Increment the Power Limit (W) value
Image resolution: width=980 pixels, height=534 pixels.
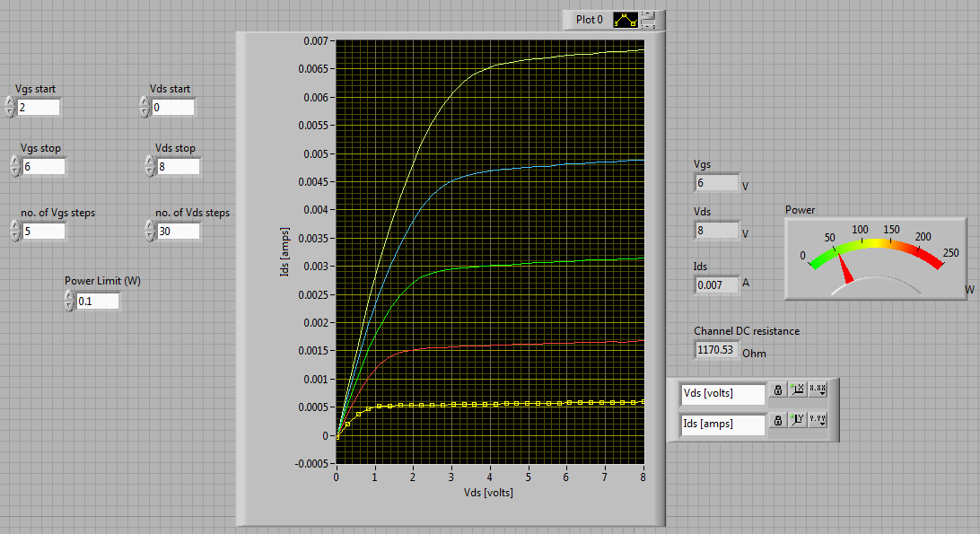(x=69, y=296)
